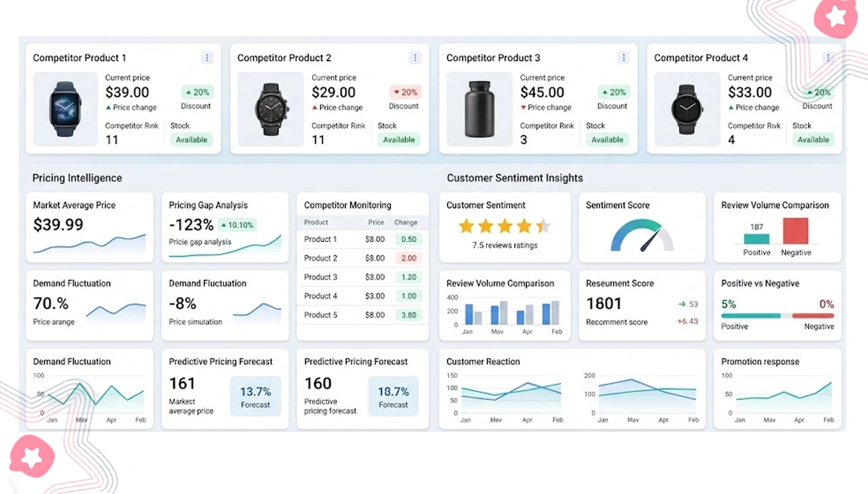
Task: Click the Competitor Product 2 watch image
Action: click(272, 109)
